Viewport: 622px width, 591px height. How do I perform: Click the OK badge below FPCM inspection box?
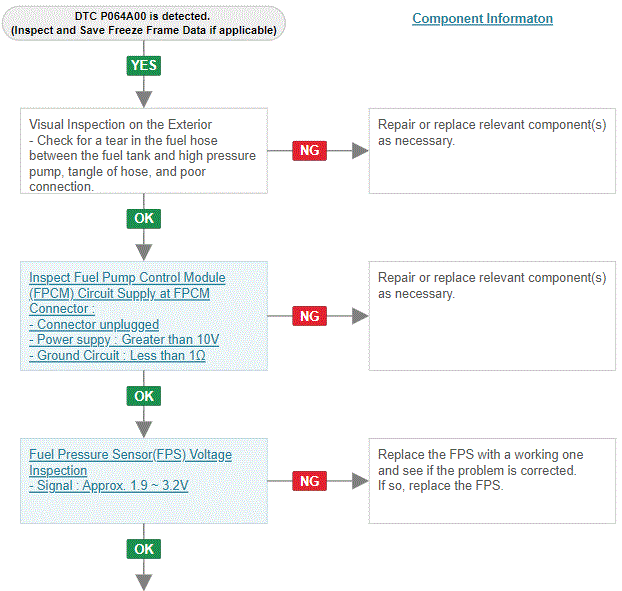click(x=144, y=396)
